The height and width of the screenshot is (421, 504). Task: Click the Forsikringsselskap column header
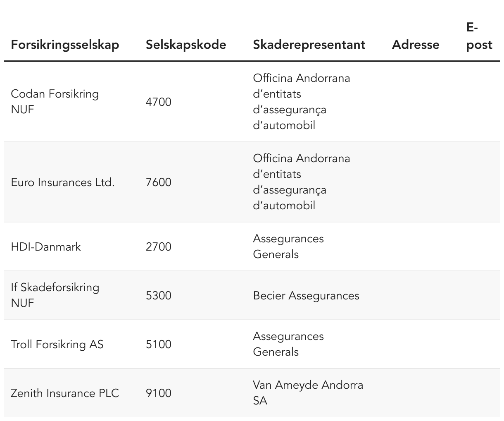pos(65,45)
